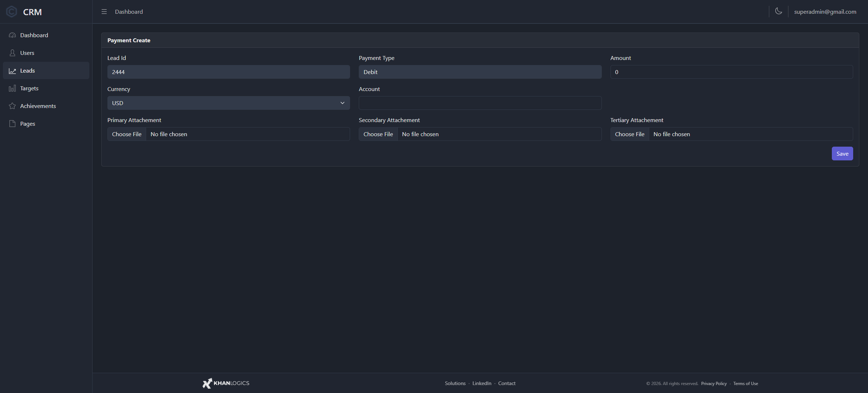Click the Payment Type field

(480, 72)
